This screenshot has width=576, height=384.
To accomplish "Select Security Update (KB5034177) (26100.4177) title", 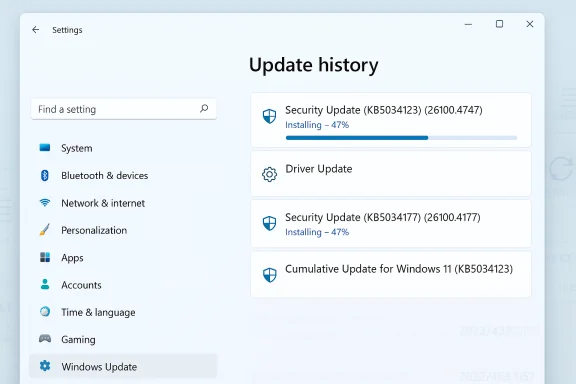I will pos(383,217).
